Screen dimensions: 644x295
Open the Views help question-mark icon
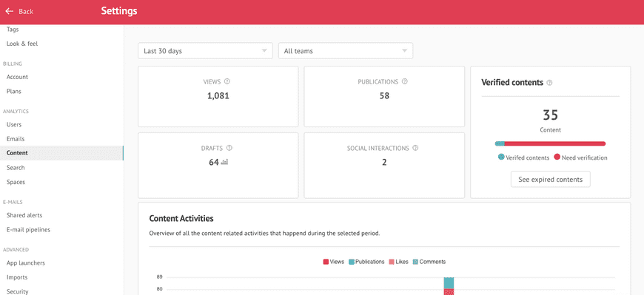227,81
